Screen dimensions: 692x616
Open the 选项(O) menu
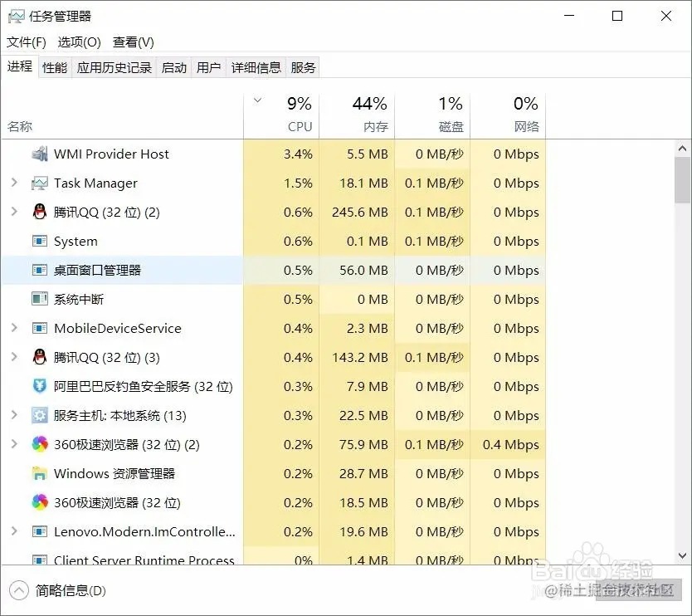pos(80,42)
